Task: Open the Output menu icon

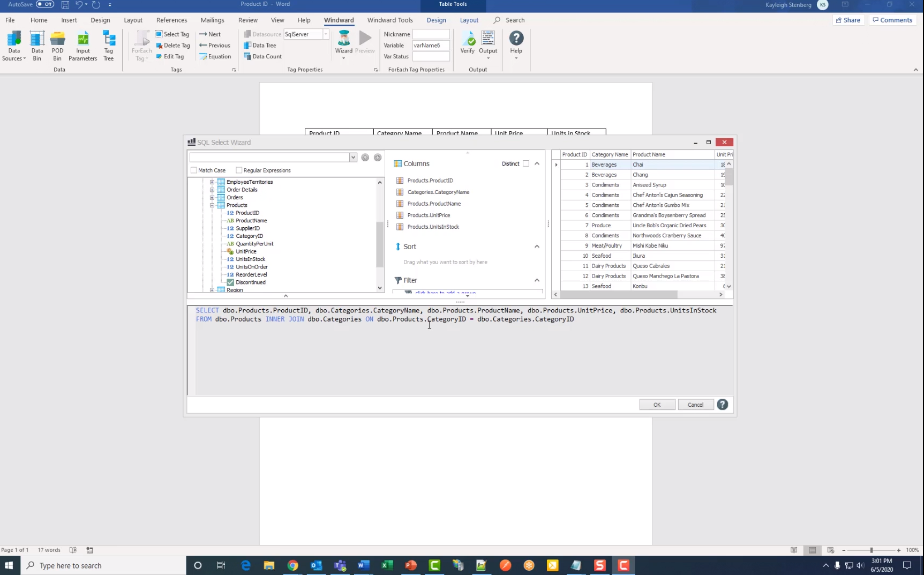Action: point(488,45)
